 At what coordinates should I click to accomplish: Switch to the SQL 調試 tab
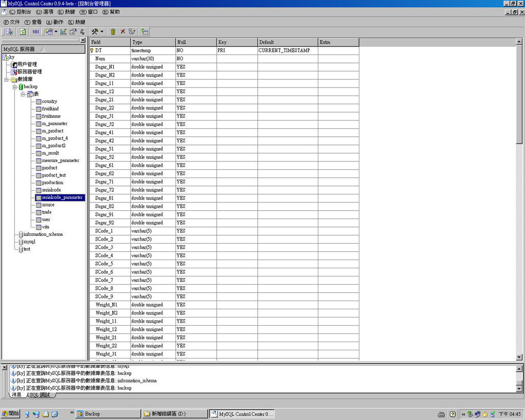click(x=40, y=395)
